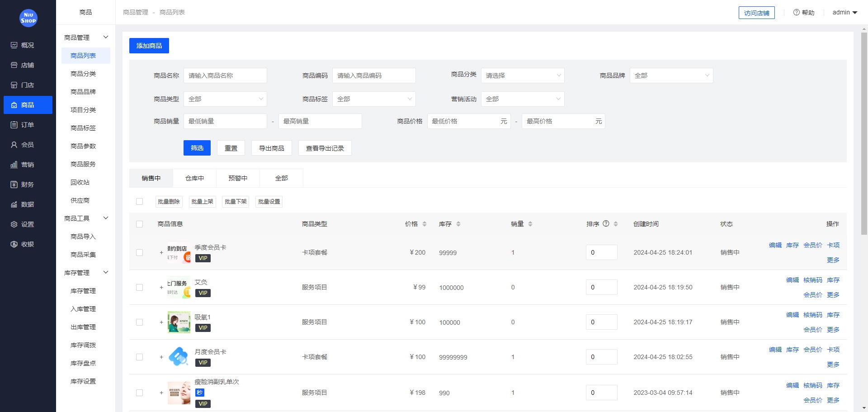Click the 营销 marketing sidebar icon
Screen dimensions: 868x412
point(27,164)
